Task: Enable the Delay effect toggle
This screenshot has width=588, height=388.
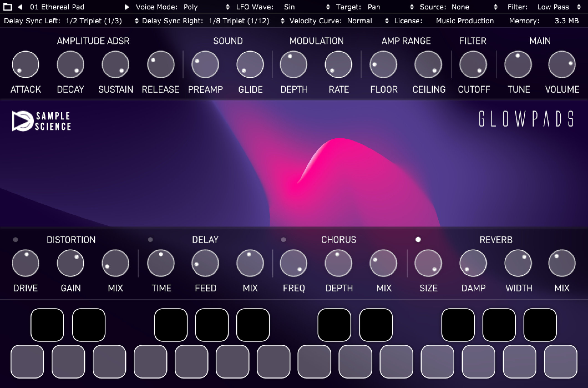Action: (150, 240)
